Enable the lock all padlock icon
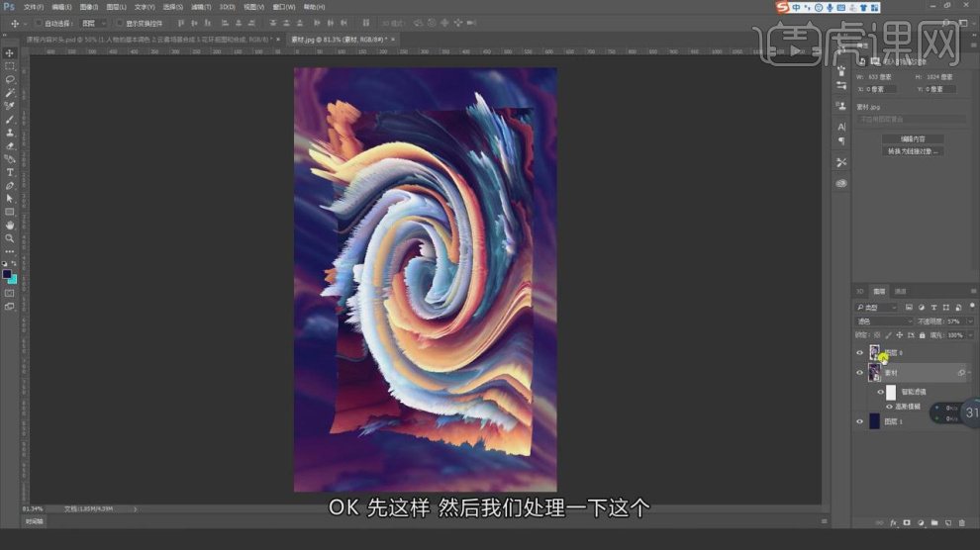This screenshot has height=550, width=980. click(922, 335)
